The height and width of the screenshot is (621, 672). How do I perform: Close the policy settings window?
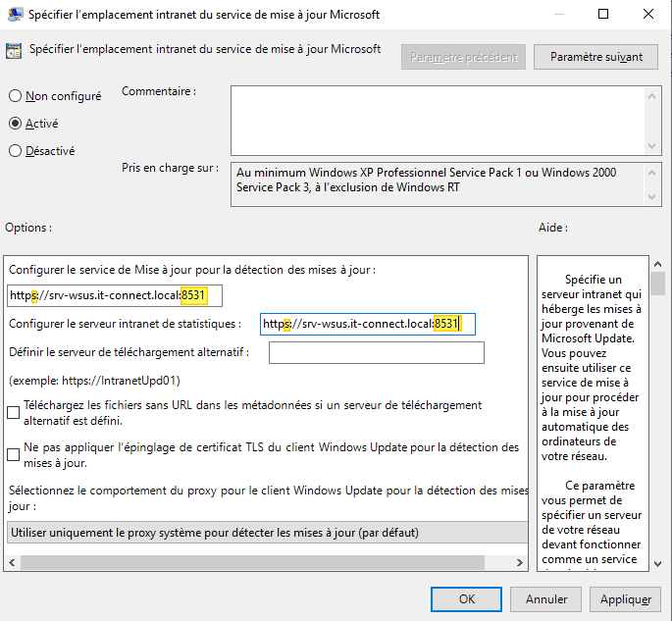(x=648, y=14)
